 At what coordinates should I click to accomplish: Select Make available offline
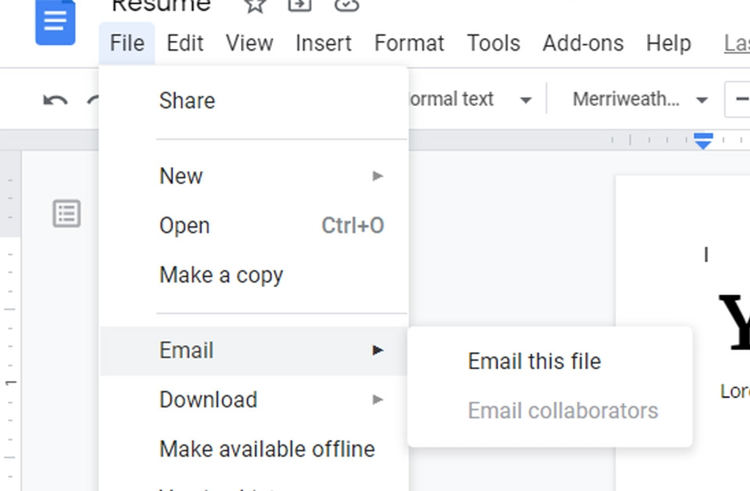267,449
